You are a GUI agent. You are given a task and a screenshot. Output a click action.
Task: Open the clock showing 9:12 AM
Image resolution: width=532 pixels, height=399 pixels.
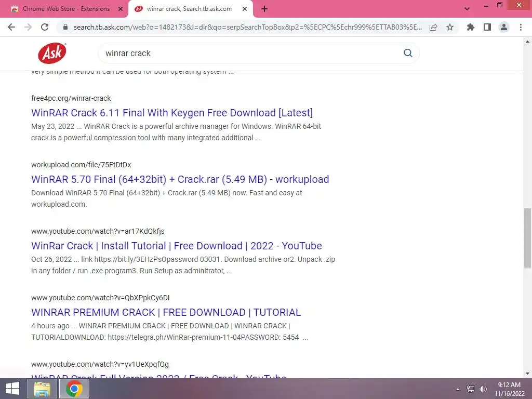(x=509, y=389)
